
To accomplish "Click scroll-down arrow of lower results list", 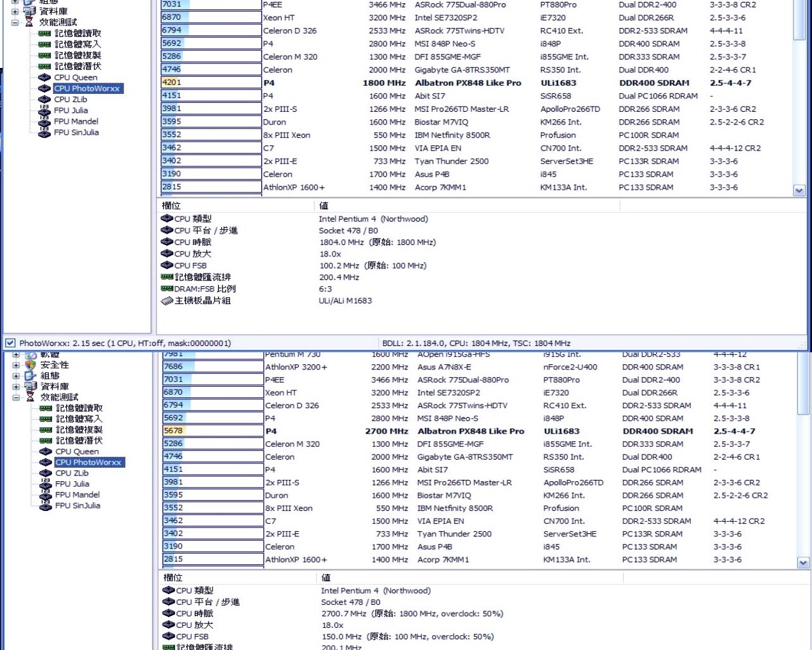I will (x=802, y=562).
